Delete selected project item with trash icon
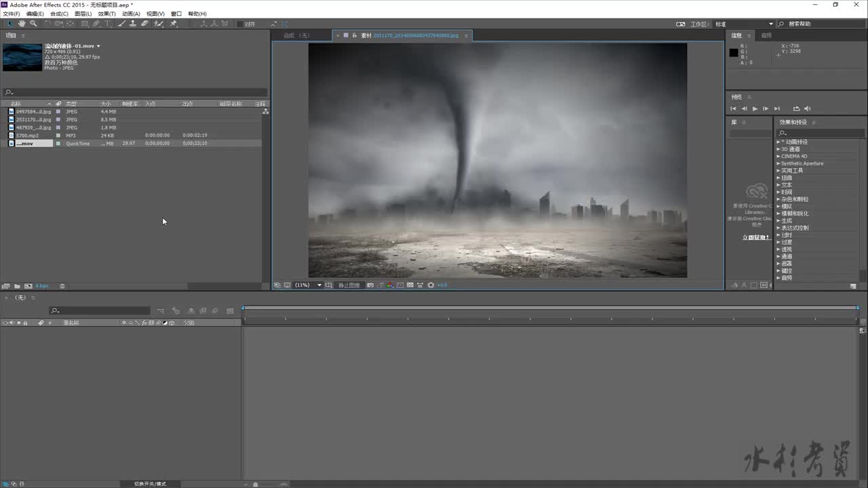Image resolution: width=868 pixels, height=488 pixels. pyautogui.click(x=62, y=286)
